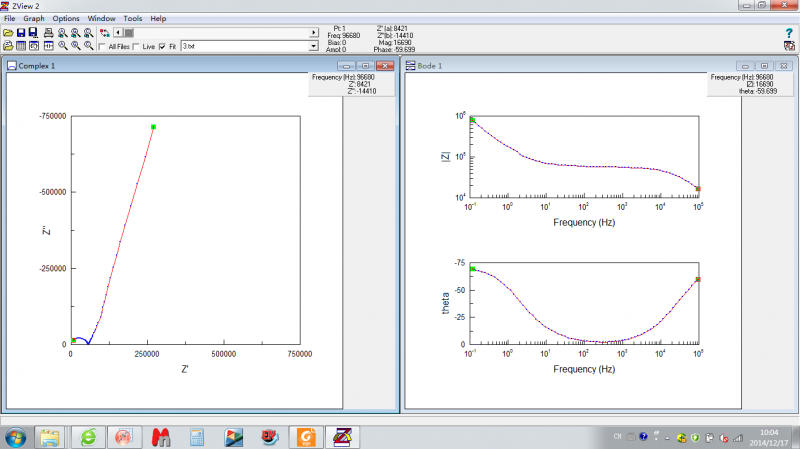Screen dimensions: 800x449
Task: Minimize the Bode 1 window
Action: point(745,66)
